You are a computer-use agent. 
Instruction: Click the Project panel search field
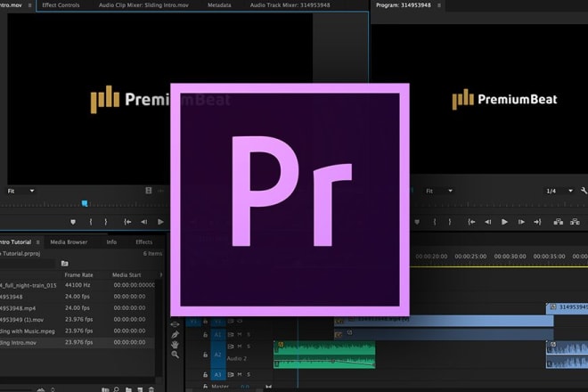[x=27, y=264]
